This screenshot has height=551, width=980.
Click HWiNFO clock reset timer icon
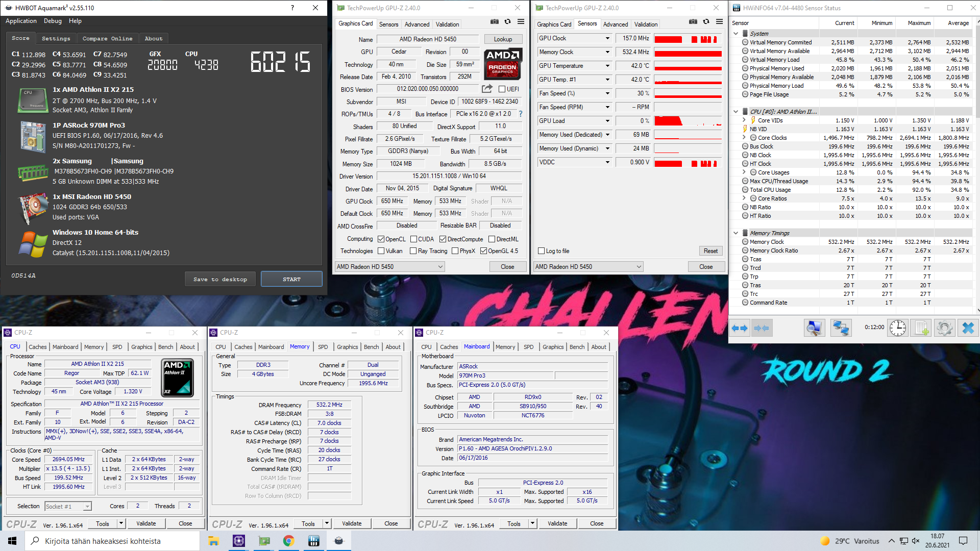click(x=898, y=328)
